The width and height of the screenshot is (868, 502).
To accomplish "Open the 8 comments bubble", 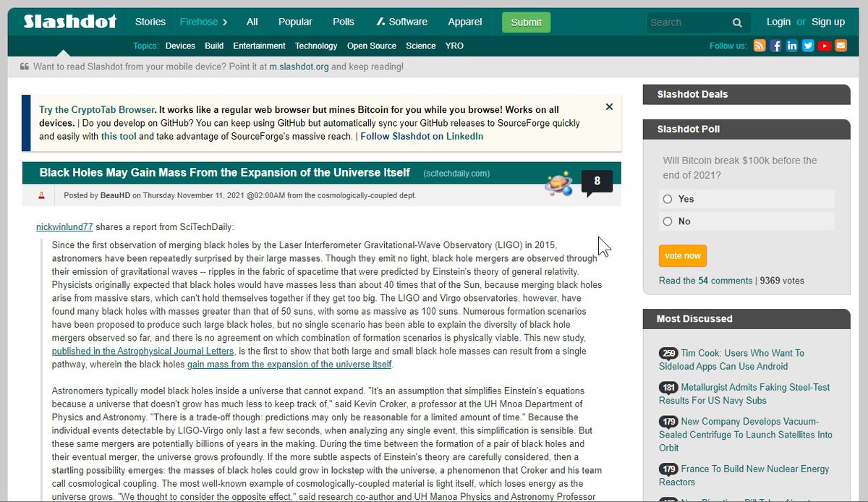I will point(597,182).
